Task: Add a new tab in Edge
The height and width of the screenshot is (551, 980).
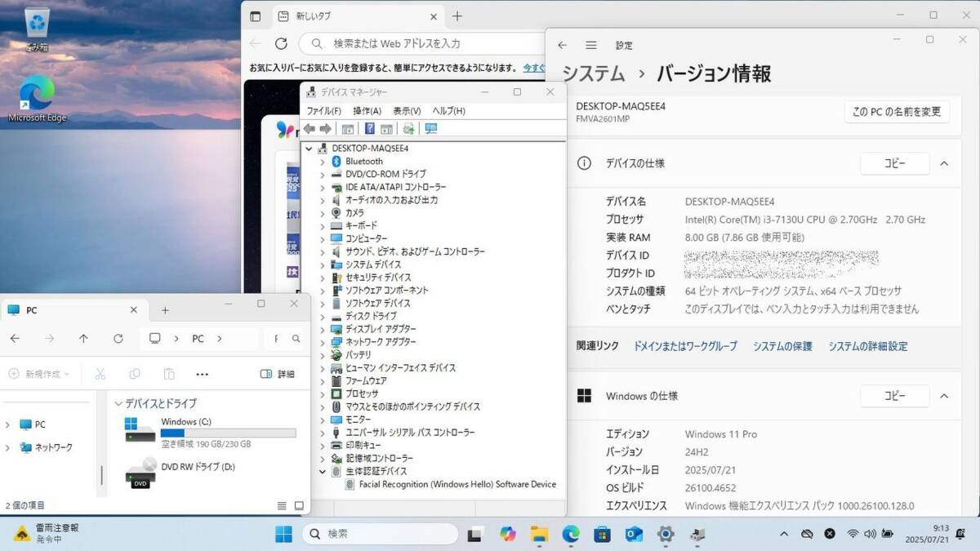Action: (457, 16)
